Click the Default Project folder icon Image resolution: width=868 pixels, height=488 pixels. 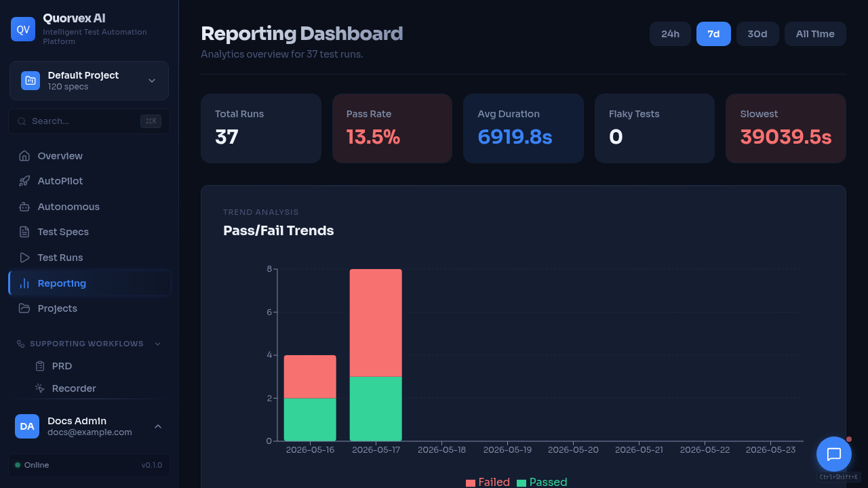coord(31,81)
